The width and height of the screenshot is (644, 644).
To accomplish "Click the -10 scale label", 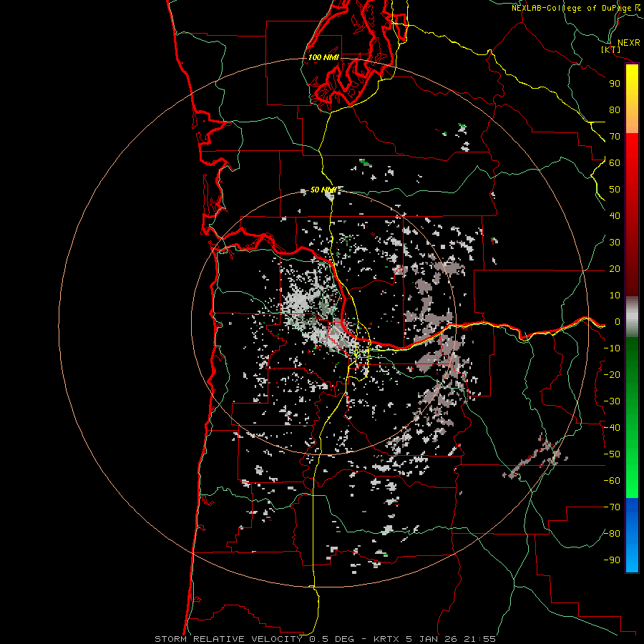I will point(612,348).
